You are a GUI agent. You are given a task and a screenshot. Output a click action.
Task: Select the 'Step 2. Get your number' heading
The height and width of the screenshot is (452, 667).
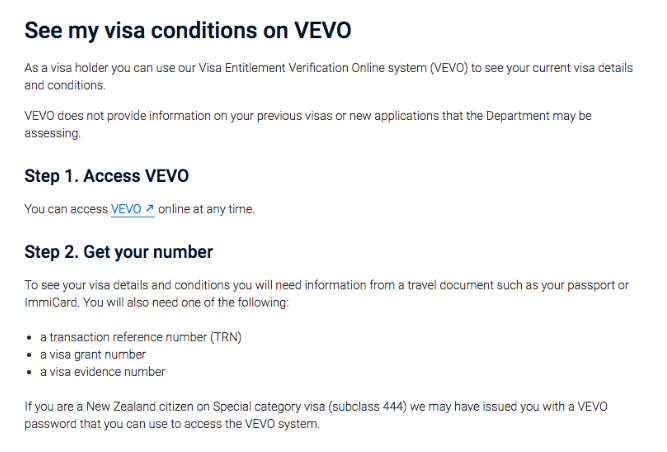pyautogui.click(x=118, y=252)
